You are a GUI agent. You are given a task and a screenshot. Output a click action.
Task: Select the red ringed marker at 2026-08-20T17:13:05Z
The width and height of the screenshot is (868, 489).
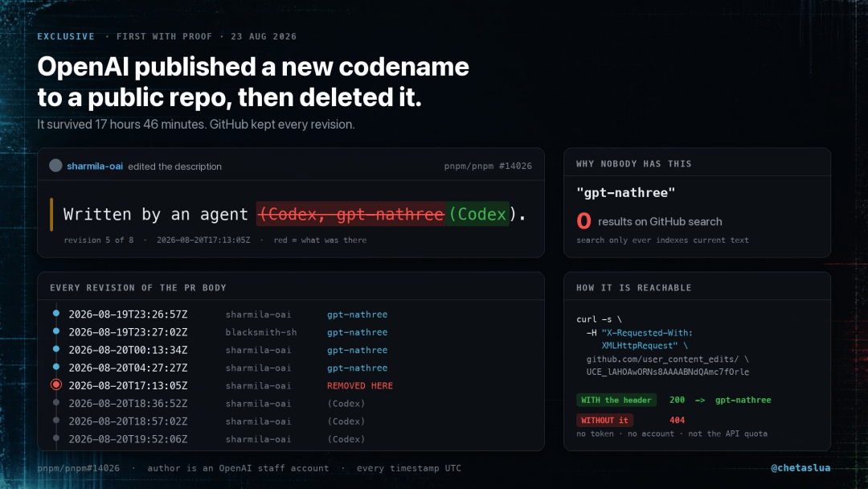pos(56,384)
